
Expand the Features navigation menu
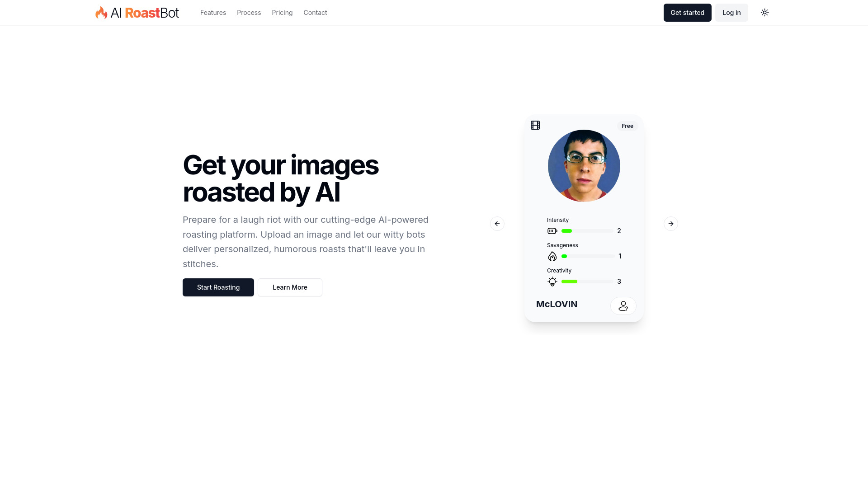[213, 13]
